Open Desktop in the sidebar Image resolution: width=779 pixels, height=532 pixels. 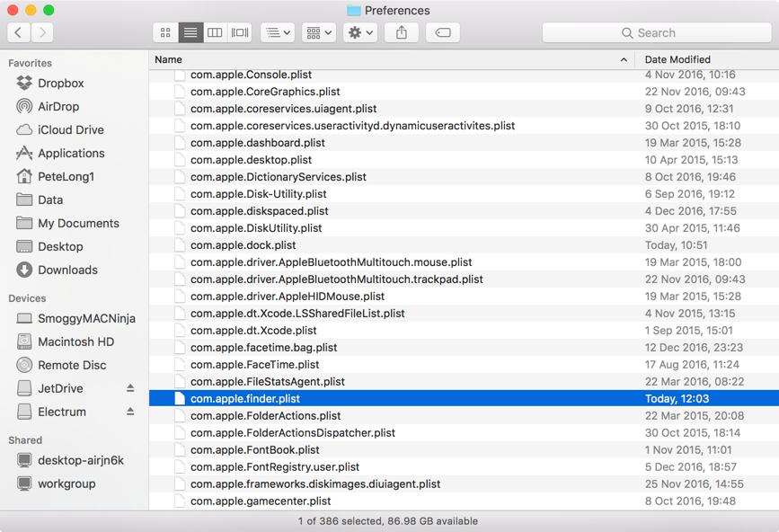click(x=60, y=246)
